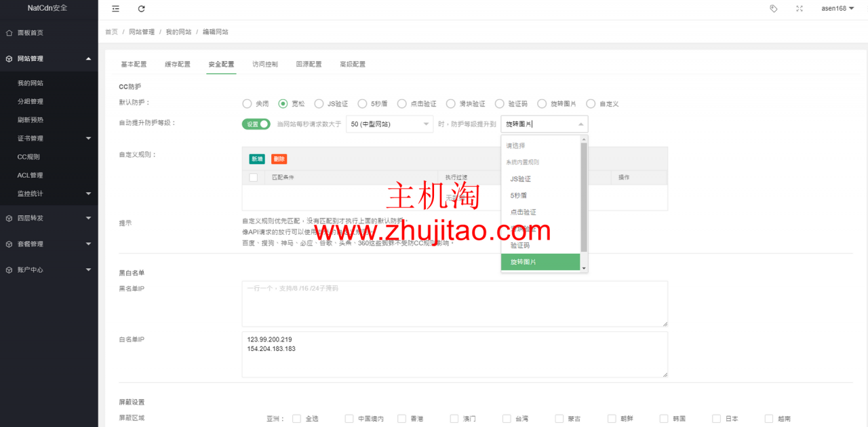
Task: Check the 香港 blocking region checkbox
Action: coord(400,419)
